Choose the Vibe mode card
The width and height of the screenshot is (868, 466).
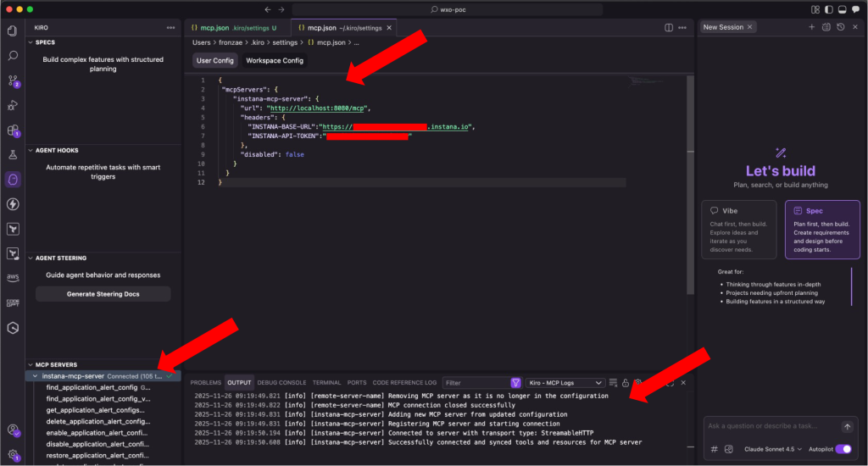pos(738,230)
